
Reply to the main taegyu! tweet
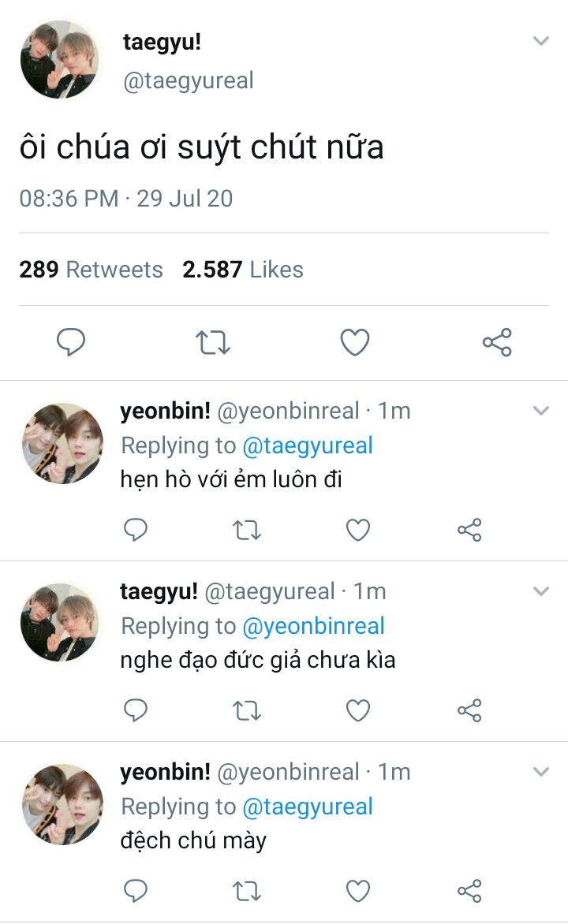tap(71, 342)
